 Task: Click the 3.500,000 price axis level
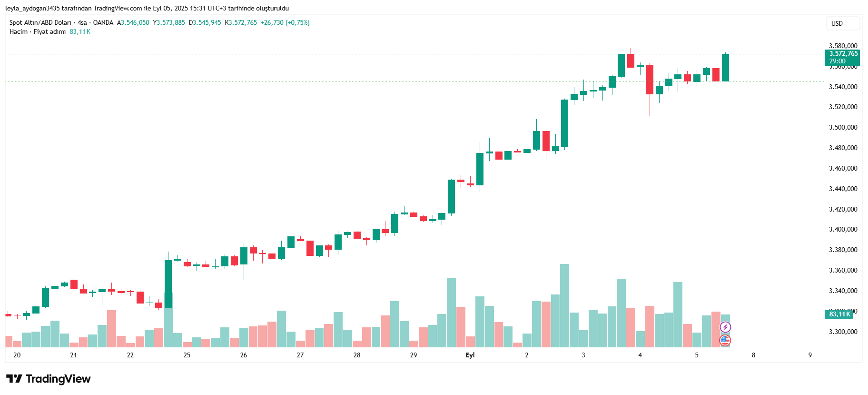[843, 127]
